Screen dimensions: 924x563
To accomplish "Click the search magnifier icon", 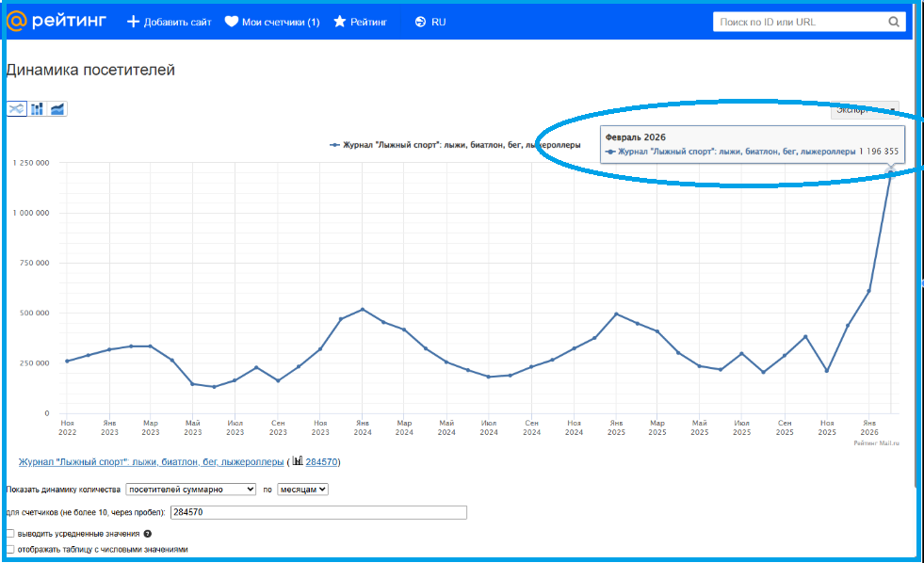I will (894, 23).
